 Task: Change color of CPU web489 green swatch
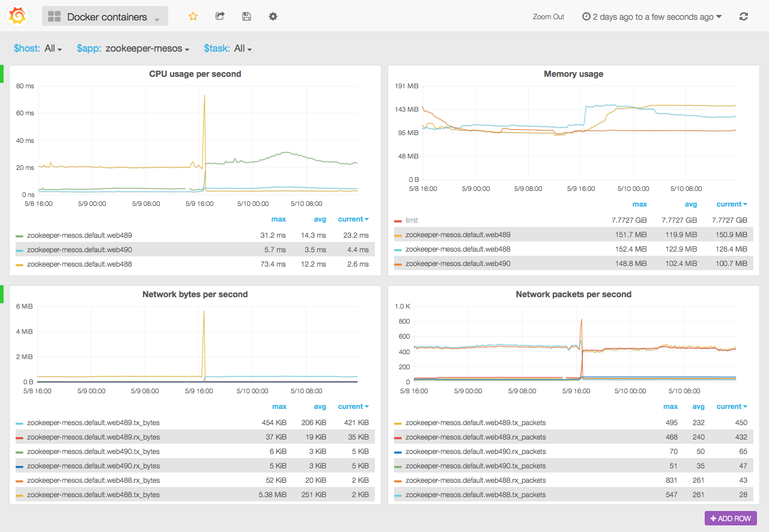19,236
